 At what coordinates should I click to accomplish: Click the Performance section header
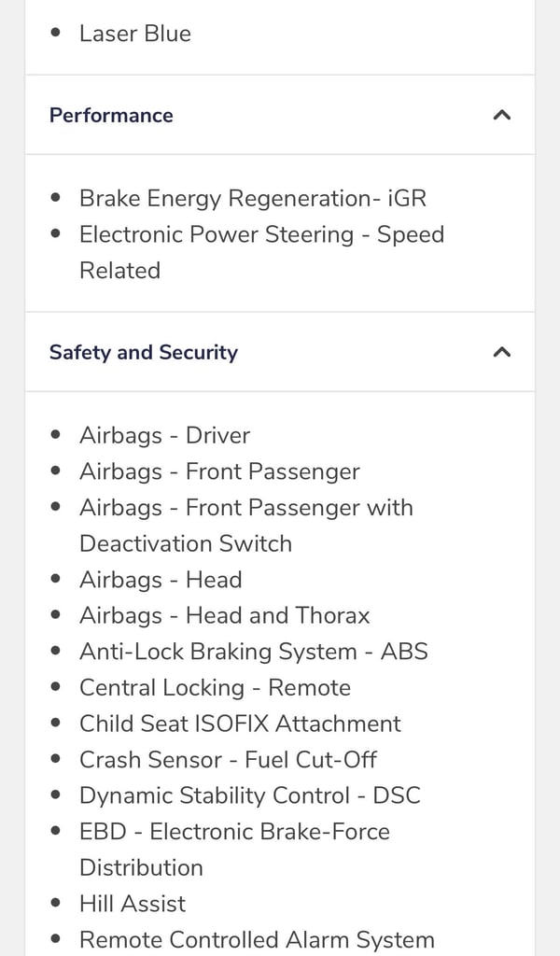click(280, 115)
